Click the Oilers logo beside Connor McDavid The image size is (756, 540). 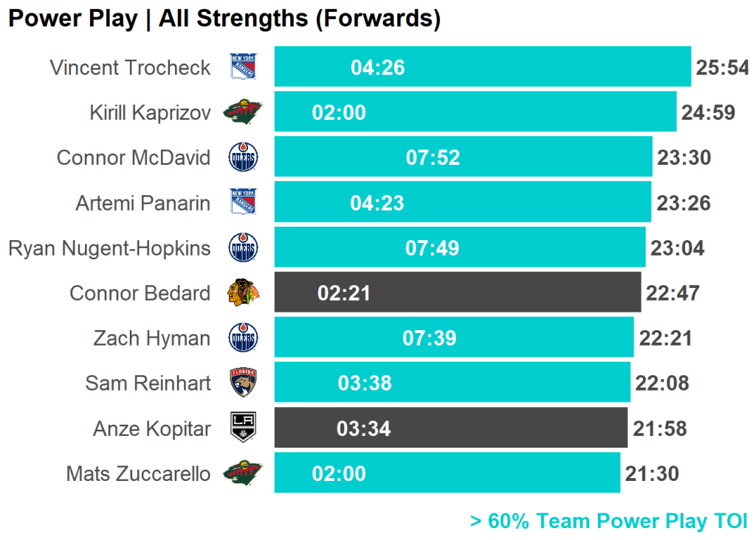pos(243,157)
